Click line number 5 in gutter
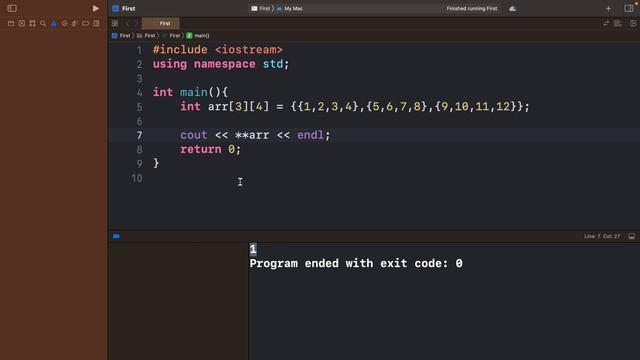Viewport: 640px width, 360px height. point(139,107)
